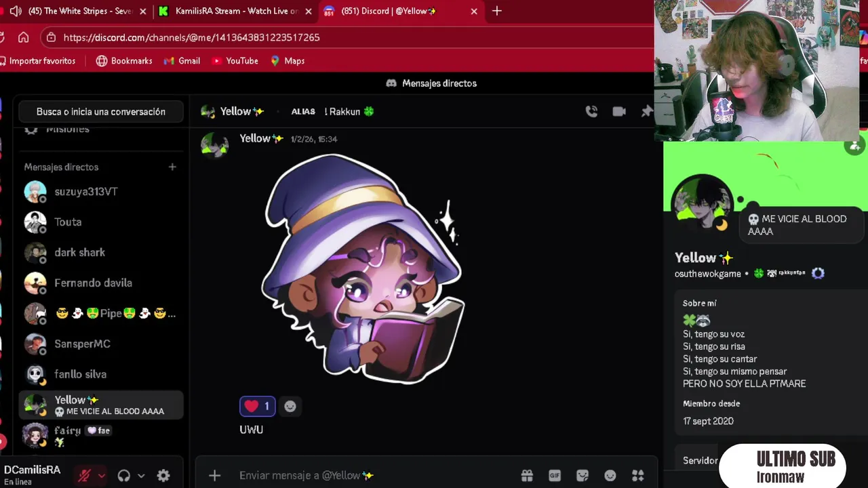Open the browser home icon

[x=24, y=37]
